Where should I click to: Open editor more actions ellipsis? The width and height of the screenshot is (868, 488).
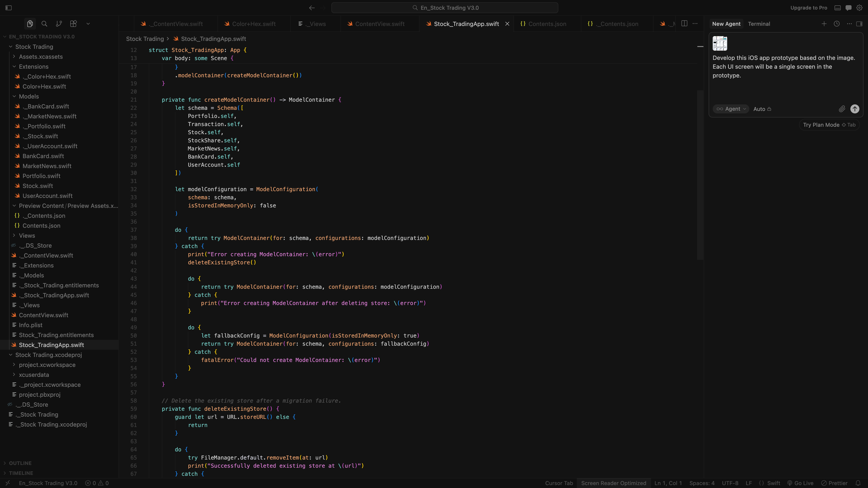click(x=695, y=23)
